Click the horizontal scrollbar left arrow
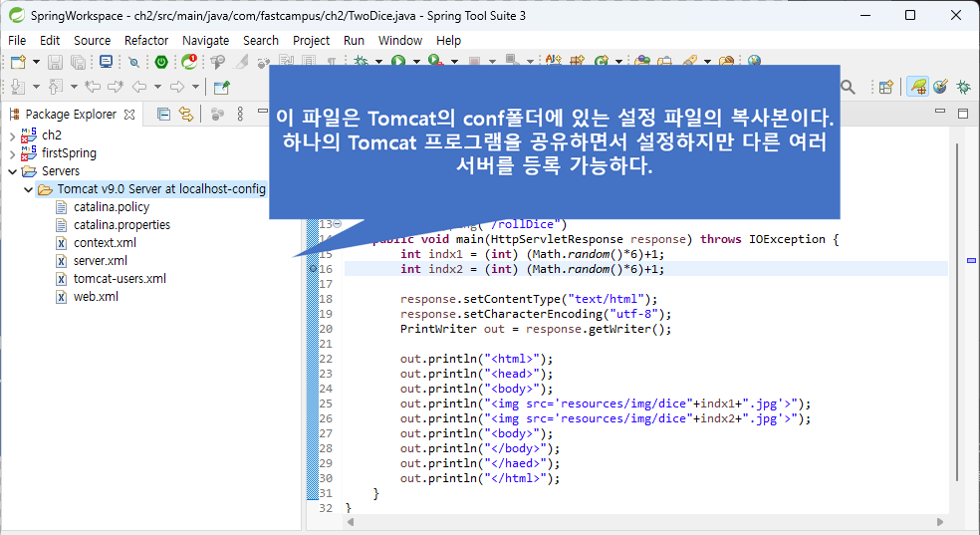The image size is (980, 535). pos(350,522)
